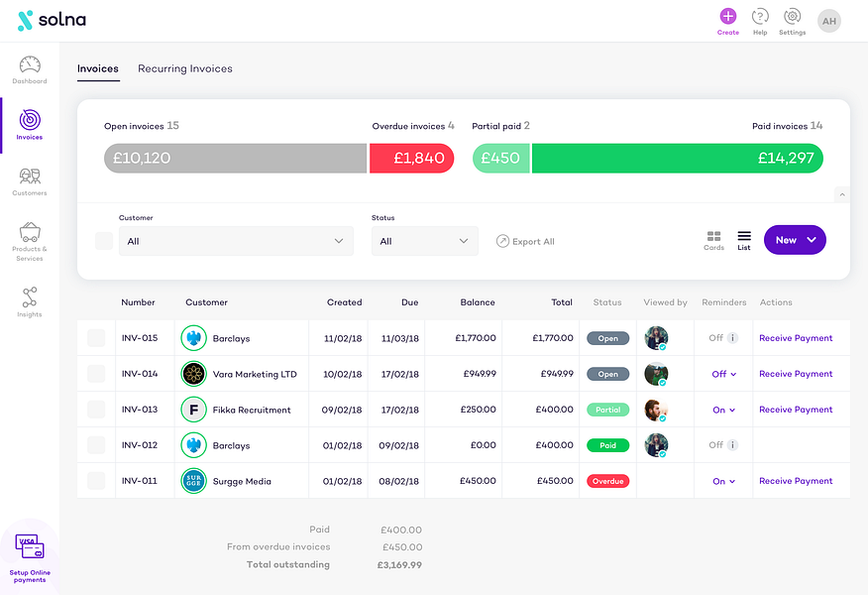The width and height of the screenshot is (868, 595).
Task: Click the grey £10,120 open invoices bar
Action: click(x=235, y=159)
